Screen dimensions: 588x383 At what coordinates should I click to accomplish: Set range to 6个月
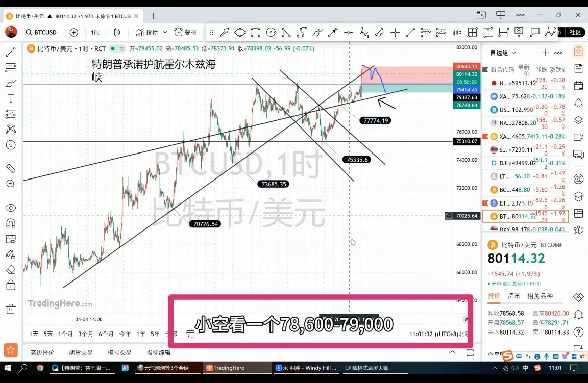pos(106,334)
